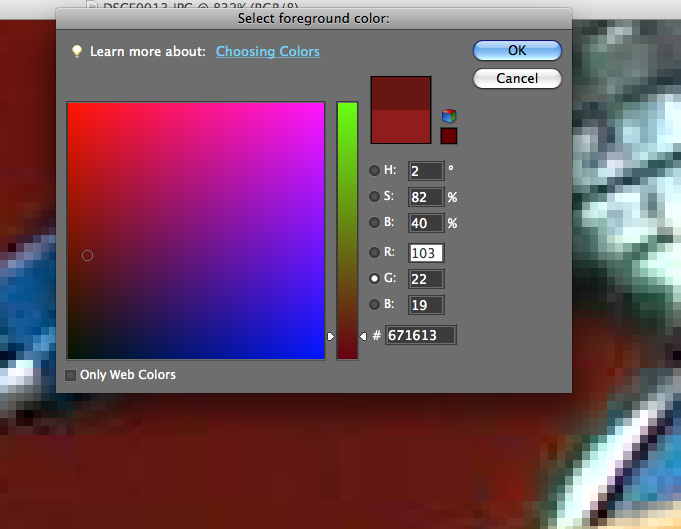This screenshot has width=681, height=529.
Task: Click the lightbulb tip icon
Action: pyautogui.click(x=75, y=52)
